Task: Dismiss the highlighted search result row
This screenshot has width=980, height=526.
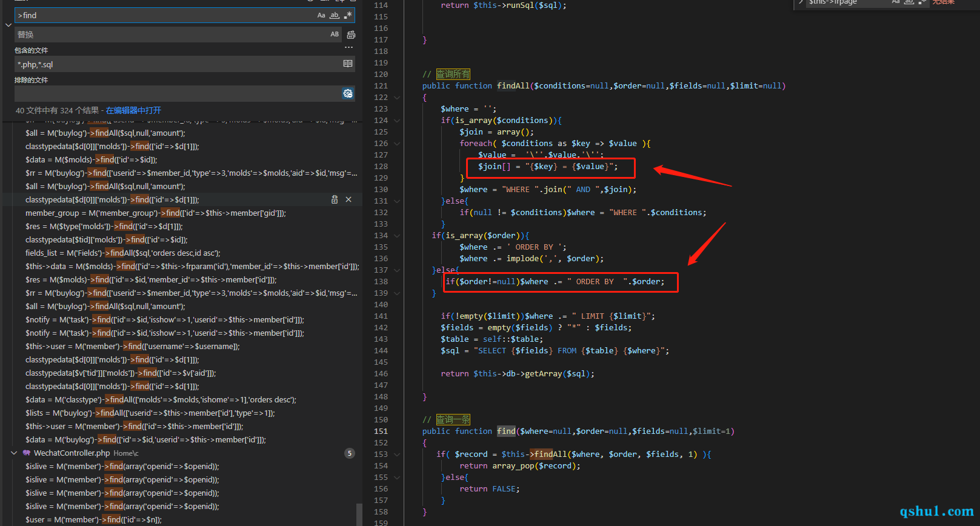Action: (x=348, y=199)
